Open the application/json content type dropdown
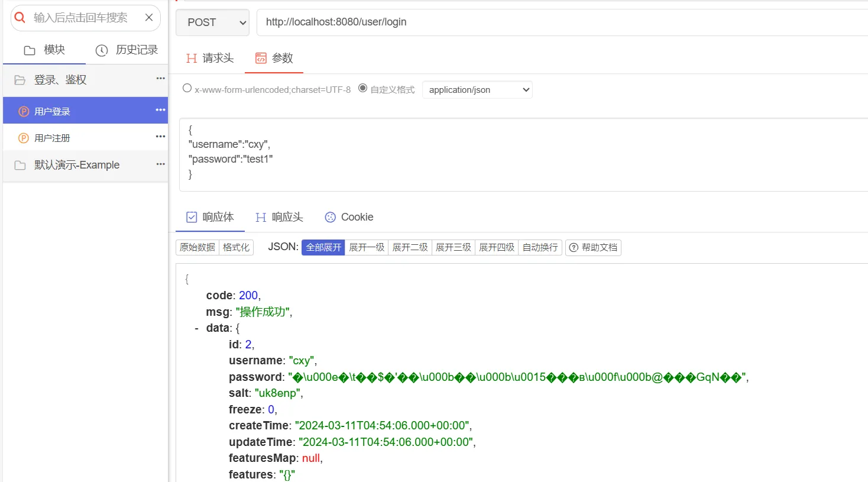Image resolution: width=868 pixels, height=482 pixels. (477, 90)
